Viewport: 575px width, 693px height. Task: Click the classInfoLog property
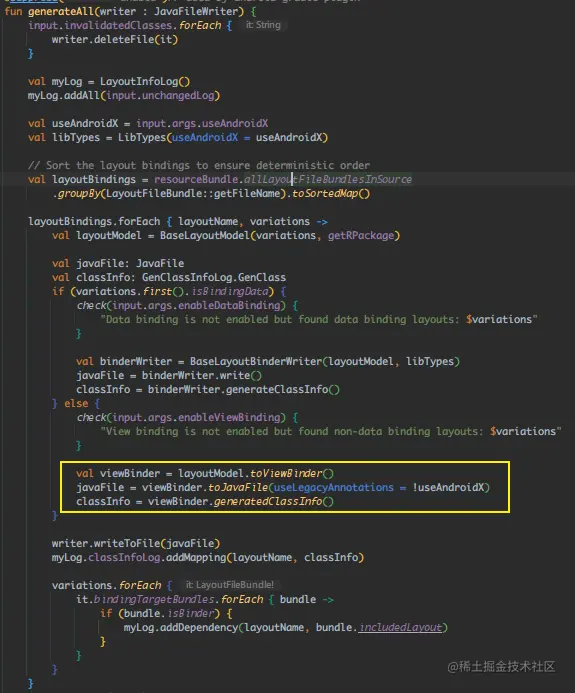tap(124, 558)
